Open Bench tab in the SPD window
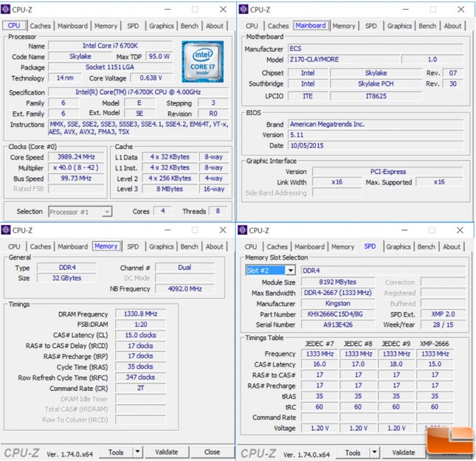The image size is (476, 461). [x=427, y=247]
